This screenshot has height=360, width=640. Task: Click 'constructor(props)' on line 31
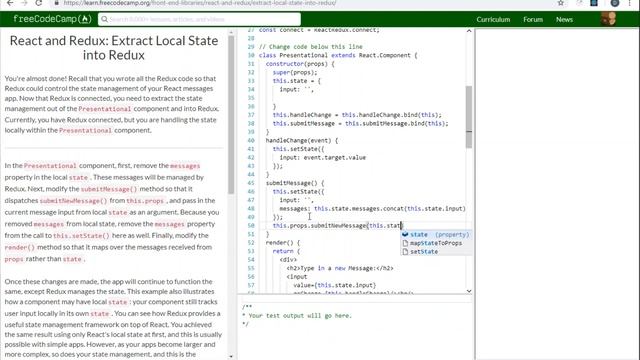tap(297, 64)
